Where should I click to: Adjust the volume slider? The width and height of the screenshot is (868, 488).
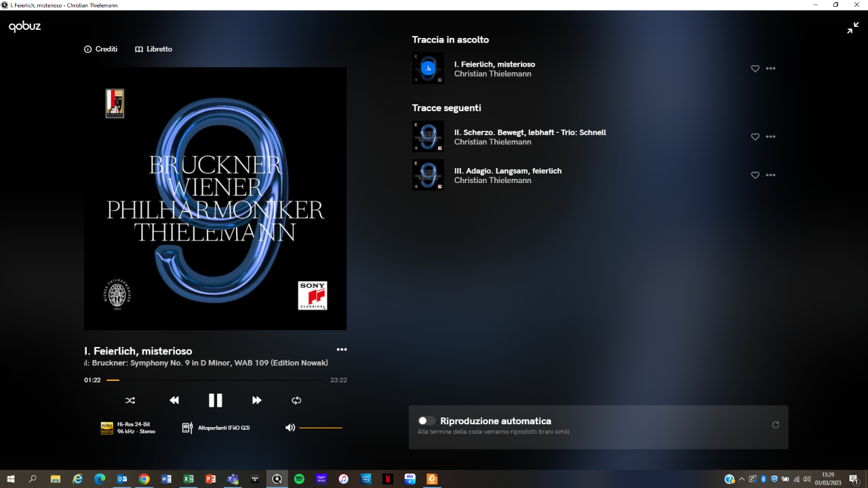click(321, 428)
